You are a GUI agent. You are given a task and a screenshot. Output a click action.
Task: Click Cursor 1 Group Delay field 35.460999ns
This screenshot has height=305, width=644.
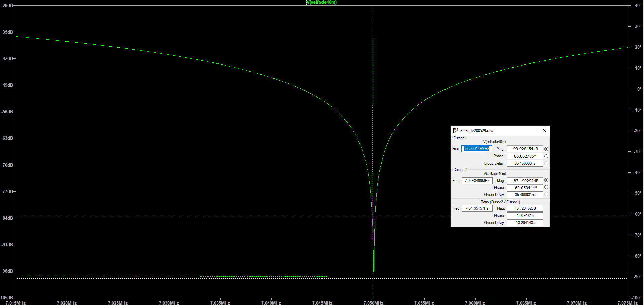tap(525, 163)
